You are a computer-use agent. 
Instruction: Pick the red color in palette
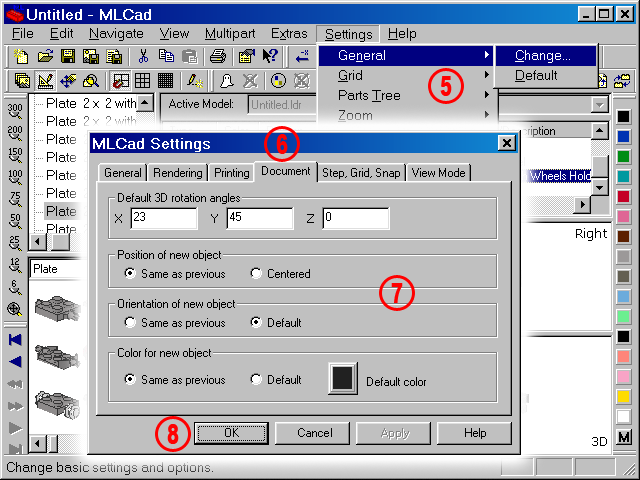coord(623,197)
